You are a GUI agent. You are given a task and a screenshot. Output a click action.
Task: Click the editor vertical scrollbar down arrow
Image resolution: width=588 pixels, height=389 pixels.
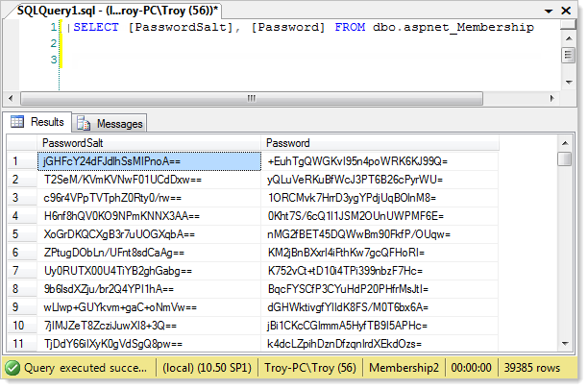(569, 82)
